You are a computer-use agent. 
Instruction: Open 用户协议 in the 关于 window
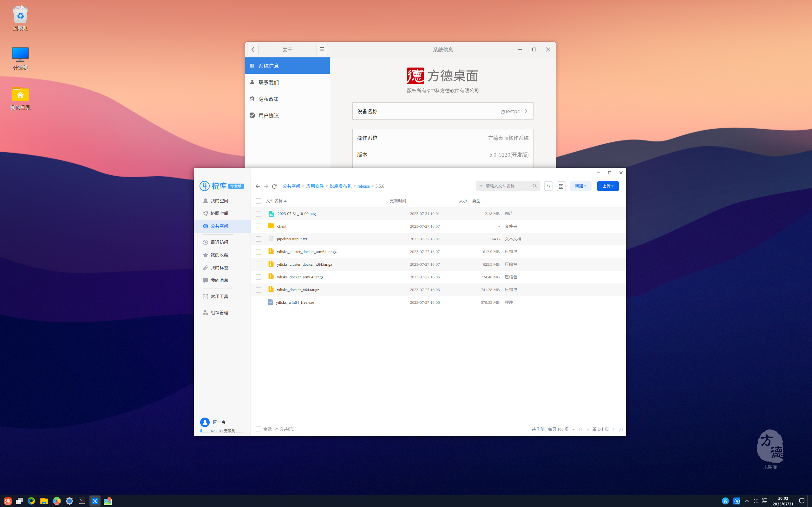point(287,115)
